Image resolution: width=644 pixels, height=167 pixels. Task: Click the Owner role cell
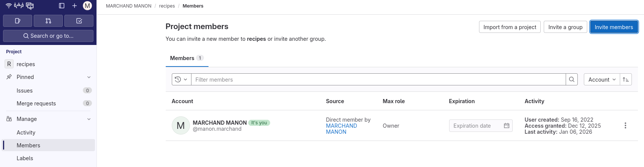pos(391,126)
